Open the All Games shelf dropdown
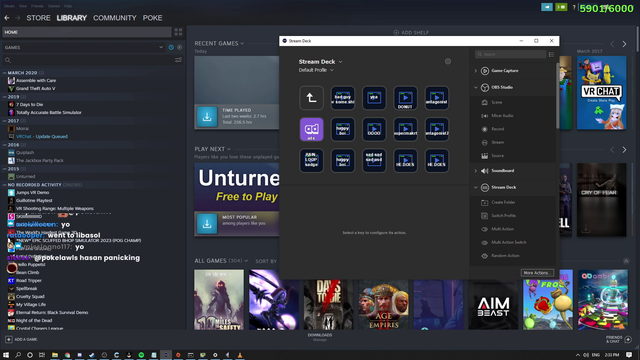 tap(221, 260)
